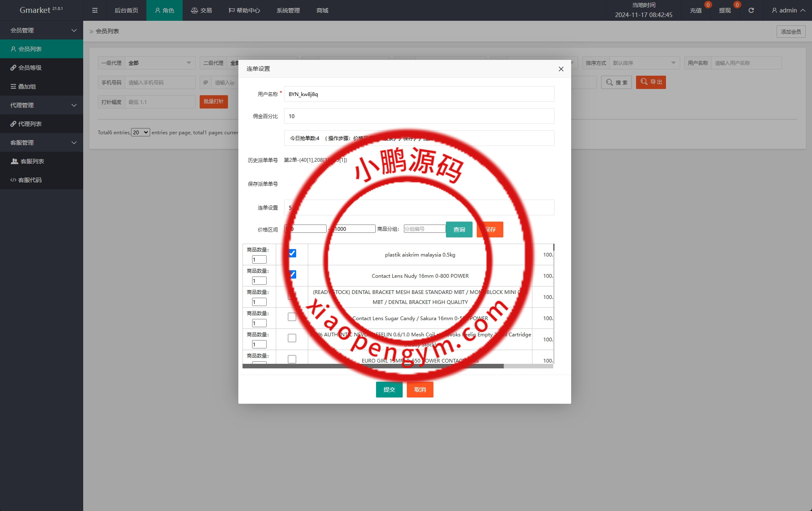Switch to the 交易 top menu
The height and width of the screenshot is (511, 812).
(x=201, y=10)
